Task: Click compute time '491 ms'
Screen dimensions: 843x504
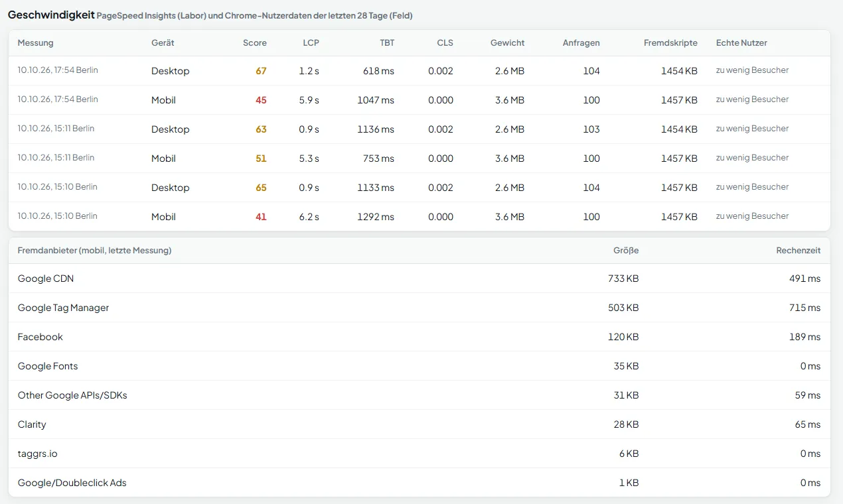Action: point(805,279)
